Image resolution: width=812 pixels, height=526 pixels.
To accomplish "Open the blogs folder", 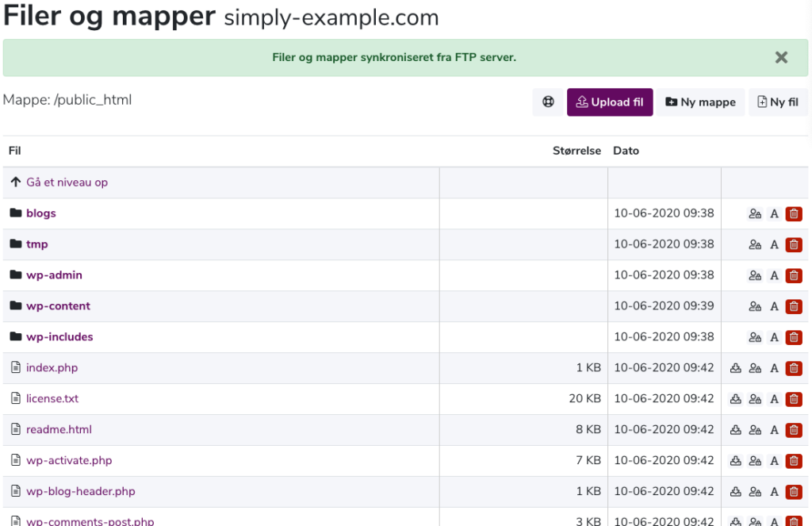I will [41, 213].
